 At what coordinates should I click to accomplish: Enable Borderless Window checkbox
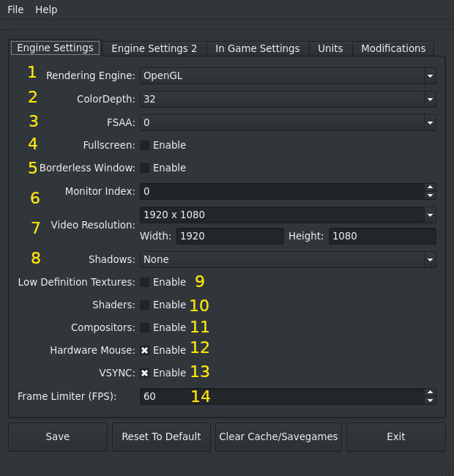145,168
